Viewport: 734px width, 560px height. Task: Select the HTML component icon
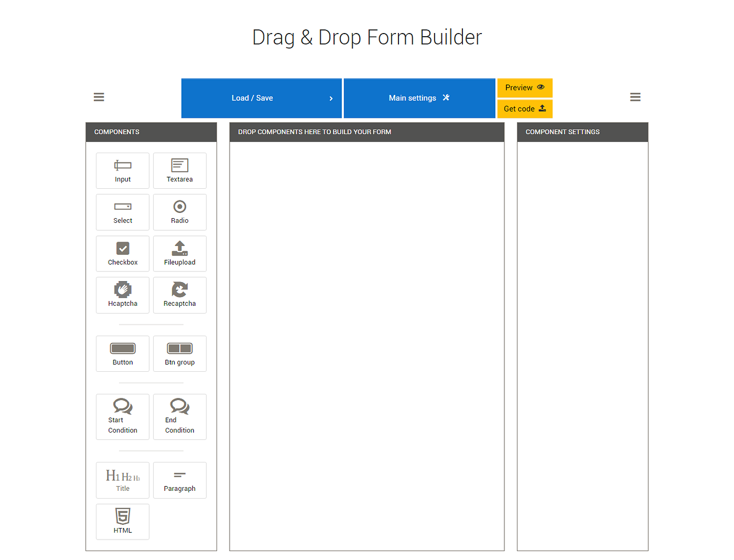122,521
